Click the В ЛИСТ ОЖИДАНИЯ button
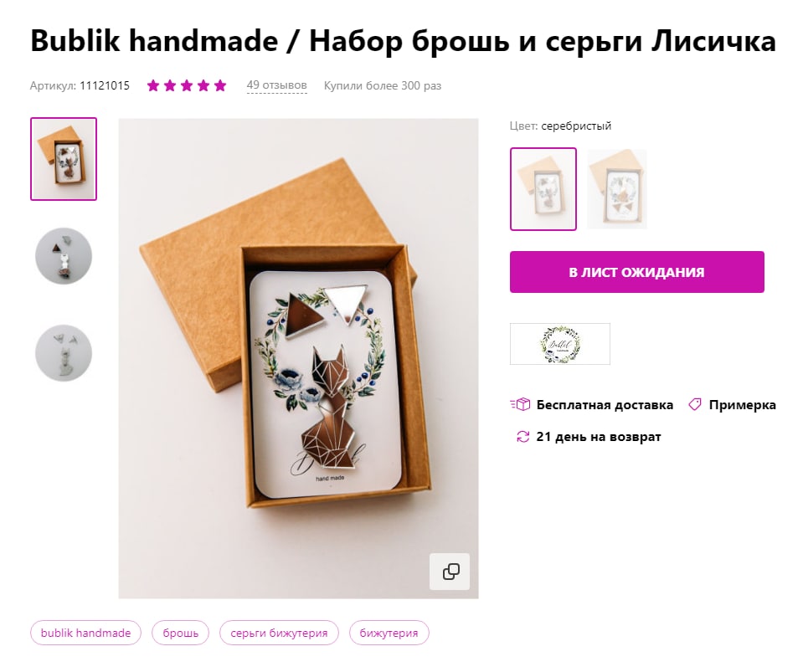 click(x=636, y=272)
